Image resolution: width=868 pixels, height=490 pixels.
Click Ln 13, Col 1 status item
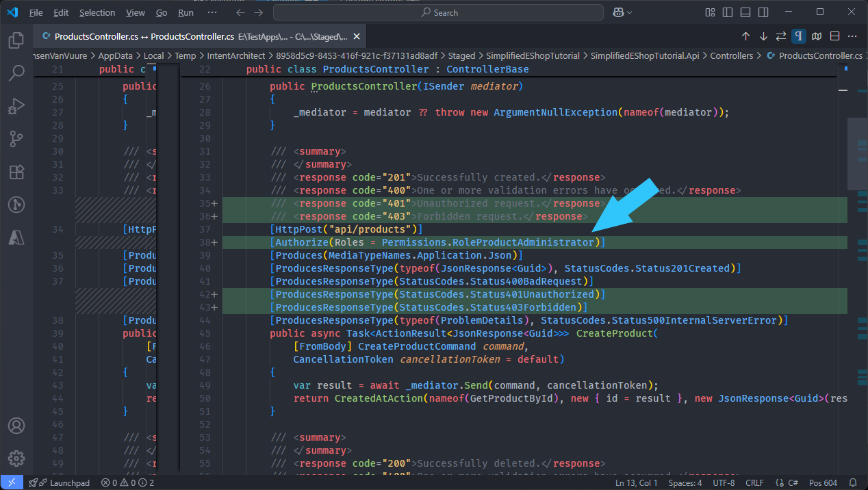(x=637, y=482)
